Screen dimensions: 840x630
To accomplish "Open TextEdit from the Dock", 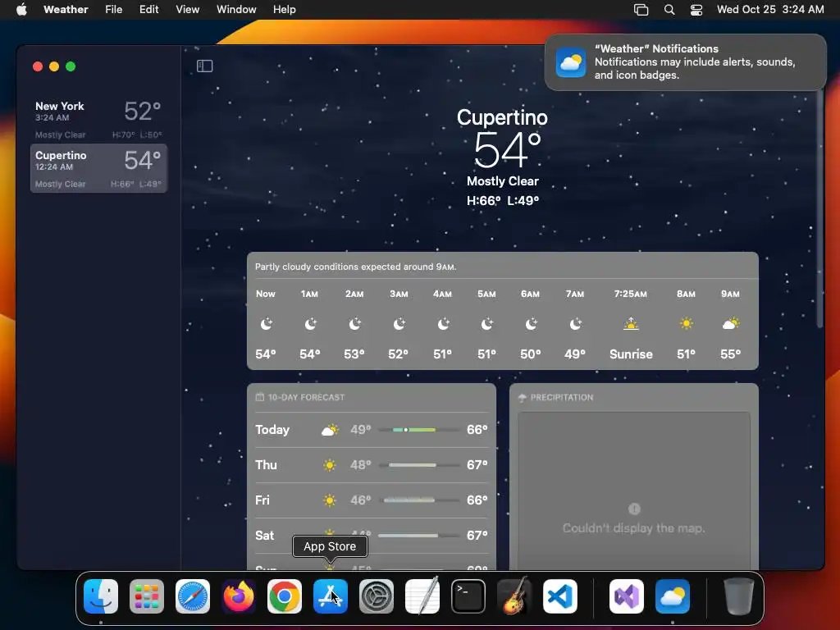I will point(422,596).
